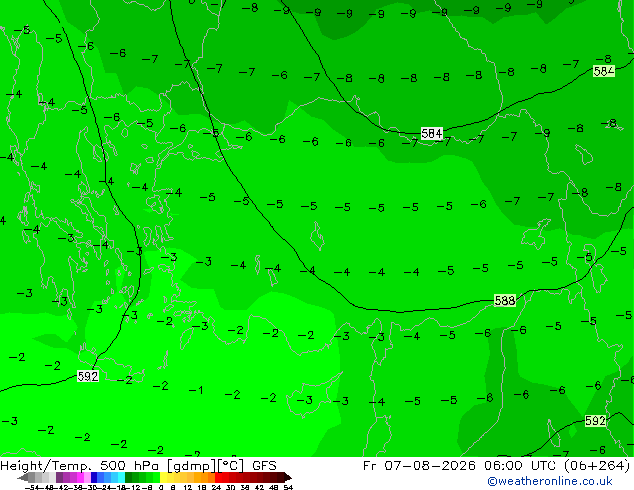
Task: Click the '[gdmp]' unit label
Action: tap(190, 466)
